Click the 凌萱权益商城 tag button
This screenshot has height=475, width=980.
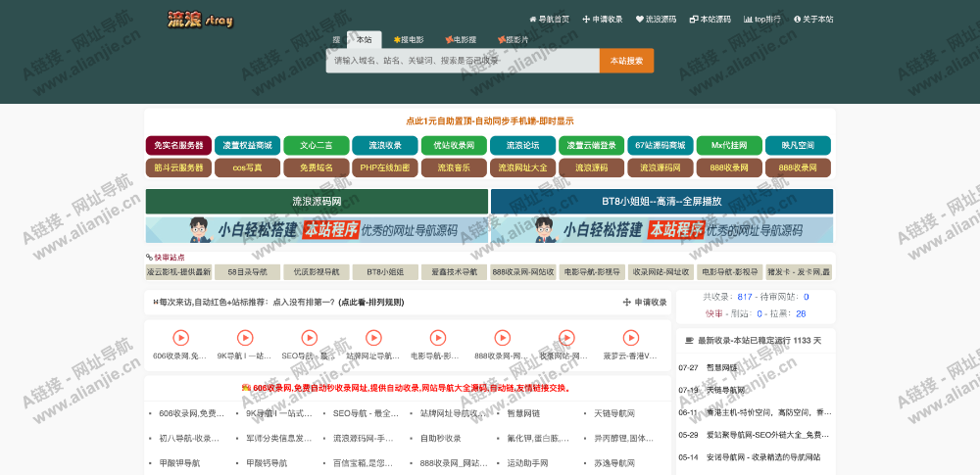248,146
